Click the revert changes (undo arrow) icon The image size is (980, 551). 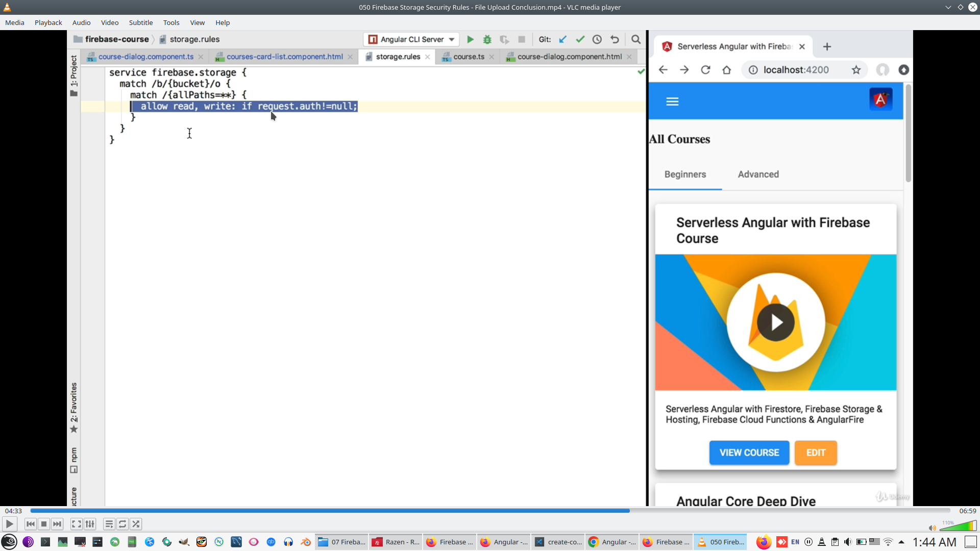click(x=615, y=39)
